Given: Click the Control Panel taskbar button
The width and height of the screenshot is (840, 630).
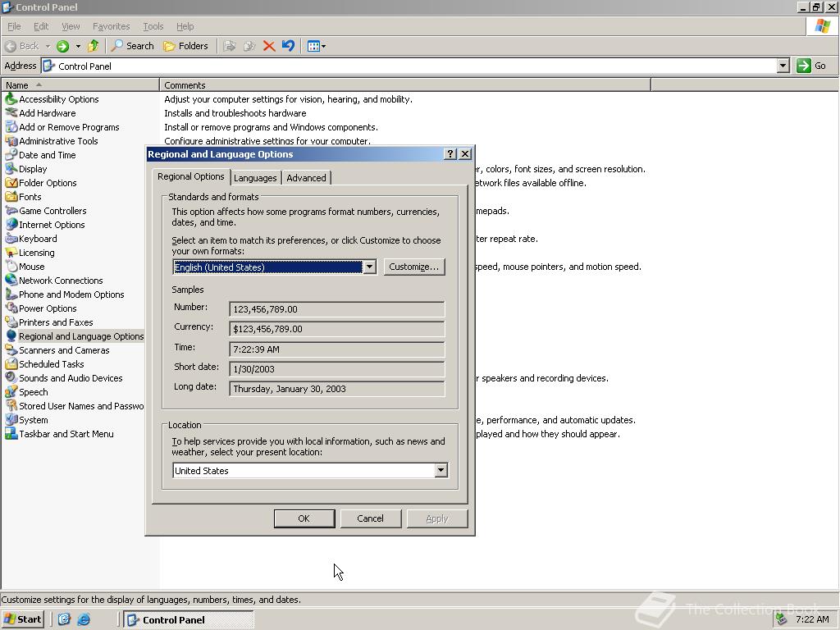Looking at the screenshot, I should tap(189, 620).
